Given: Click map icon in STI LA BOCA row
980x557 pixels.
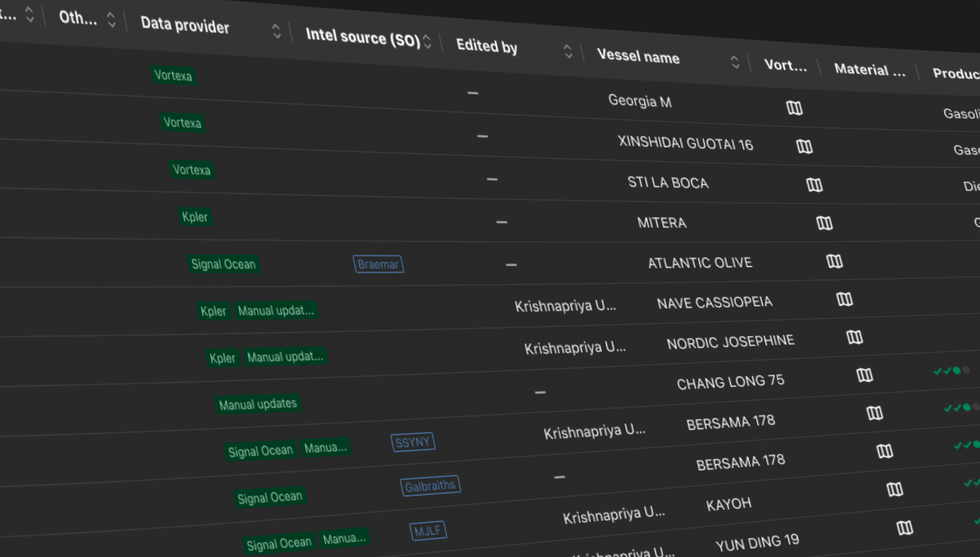Looking at the screenshot, I should 814,185.
